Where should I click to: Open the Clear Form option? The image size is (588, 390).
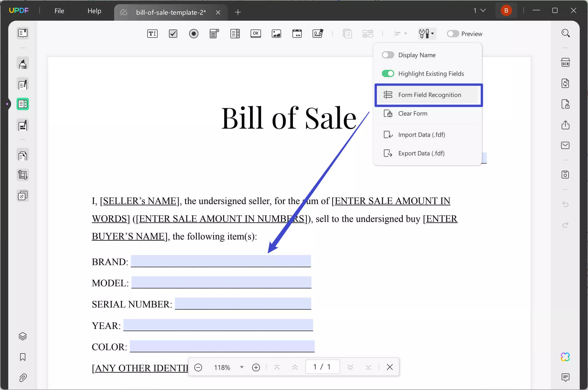point(413,114)
